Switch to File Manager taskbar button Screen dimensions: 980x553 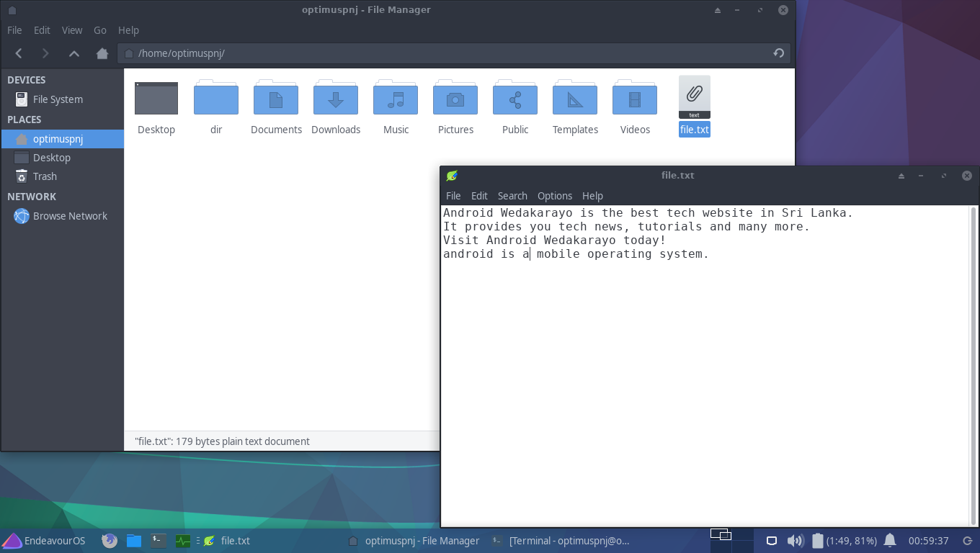pos(414,541)
